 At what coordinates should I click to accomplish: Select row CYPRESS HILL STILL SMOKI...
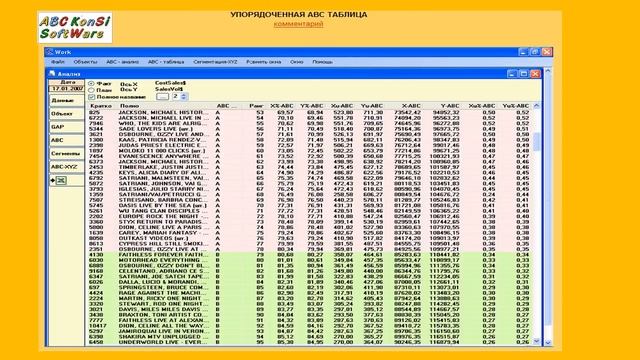(308, 244)
